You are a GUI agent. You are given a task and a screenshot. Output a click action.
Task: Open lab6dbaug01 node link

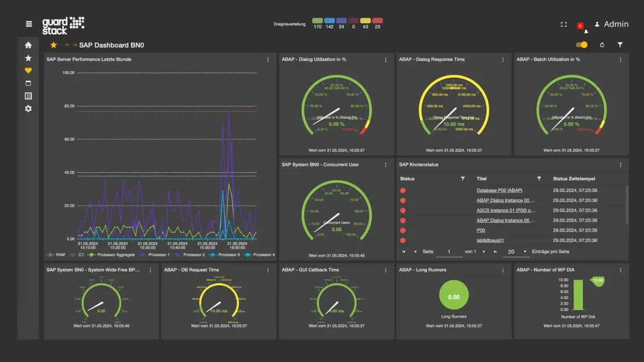(490, 240)
